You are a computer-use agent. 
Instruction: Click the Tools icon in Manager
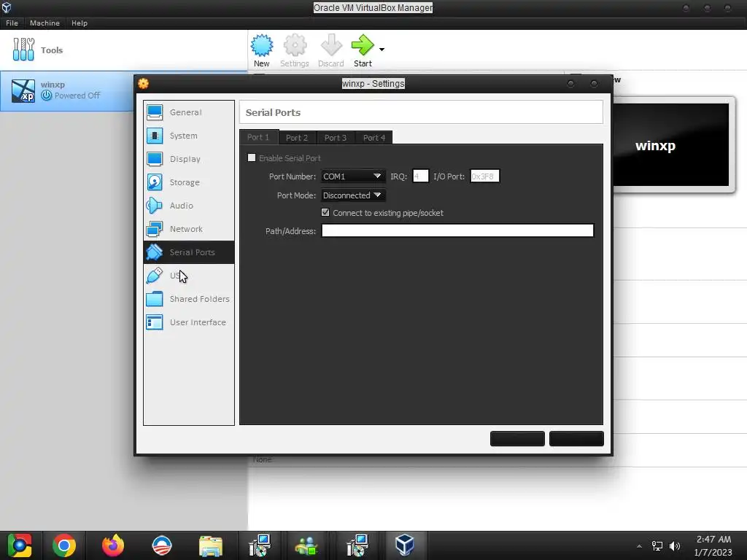click(x=23, y=50)
